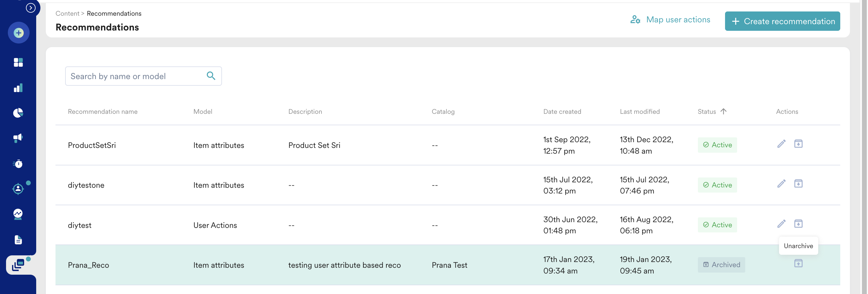Click the Date created column header

tap(562, 112)
